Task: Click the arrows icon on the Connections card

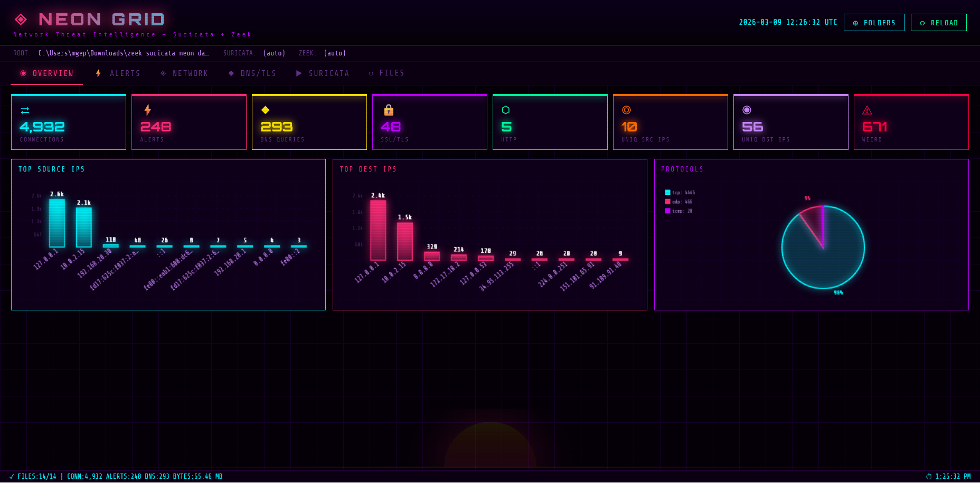Action: click(25, 110)
